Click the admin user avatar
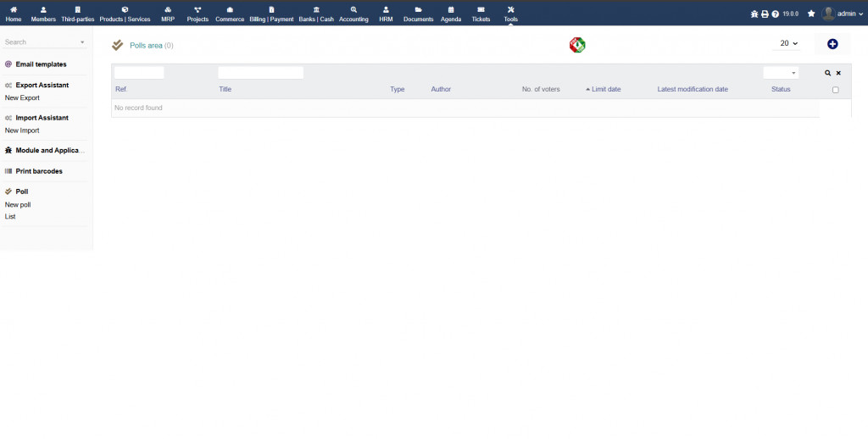The width and height of the screenshot is (868, 439). pos(828,14)
